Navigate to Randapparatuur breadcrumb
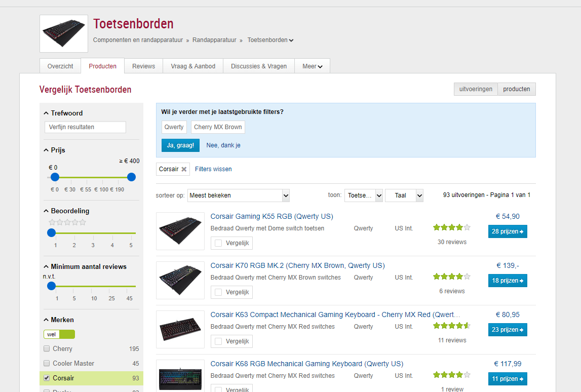The image size is (581, 392). coord(214,40)
